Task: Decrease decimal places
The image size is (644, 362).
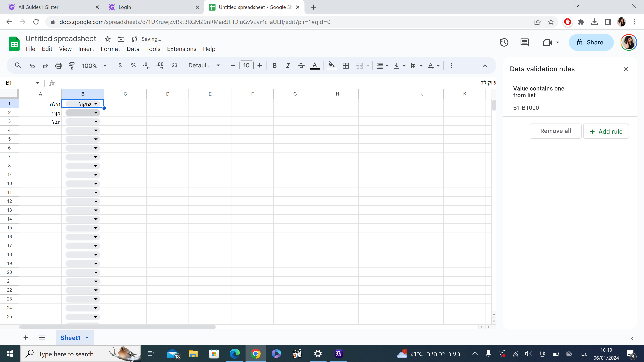Action: [x=147, y=66]
